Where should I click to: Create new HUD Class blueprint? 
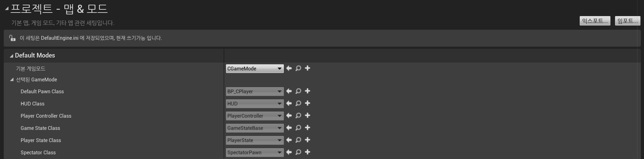click(x=307, y=103)
